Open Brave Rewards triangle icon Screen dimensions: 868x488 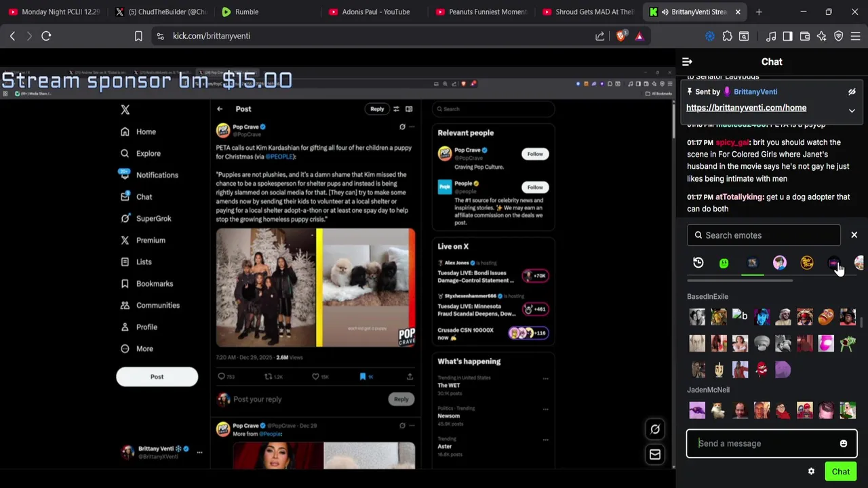coord(639,36)
